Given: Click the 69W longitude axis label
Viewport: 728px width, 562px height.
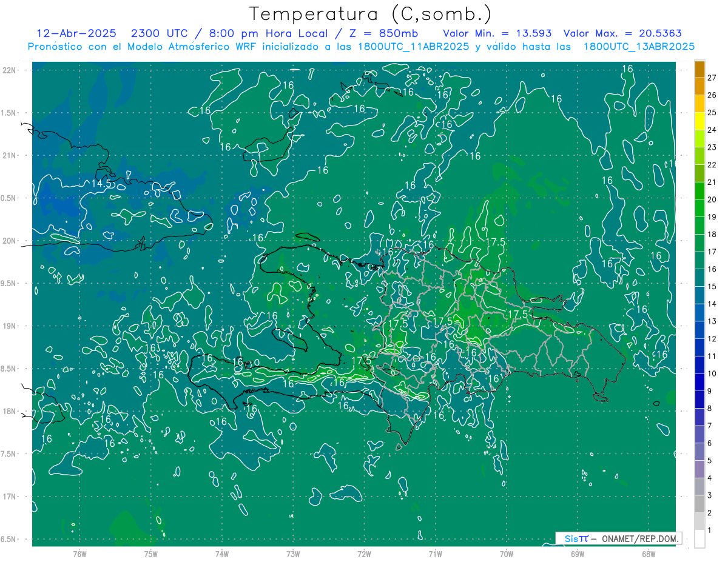Looking at the screenshot, I should (x=577, y=554).
